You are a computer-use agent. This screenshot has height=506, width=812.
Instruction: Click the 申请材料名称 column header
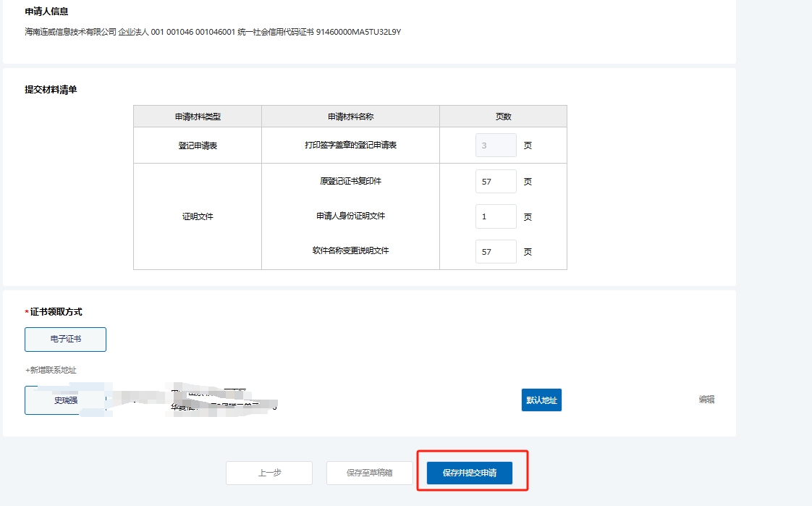pyautogui.click(x=350, y=117)
